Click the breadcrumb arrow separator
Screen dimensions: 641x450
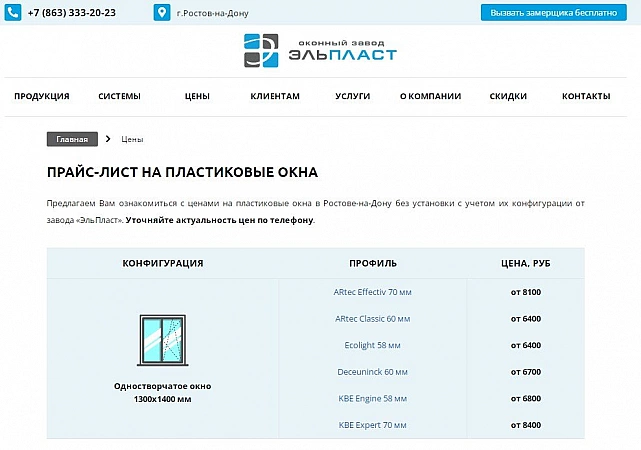pos(108,139)
